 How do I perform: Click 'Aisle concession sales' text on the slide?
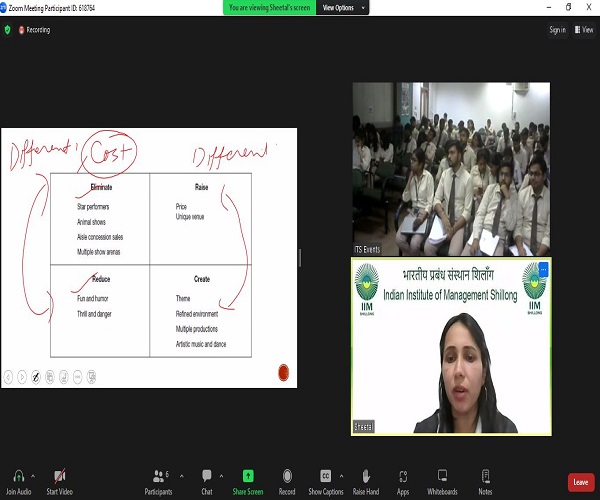point(100,237)
